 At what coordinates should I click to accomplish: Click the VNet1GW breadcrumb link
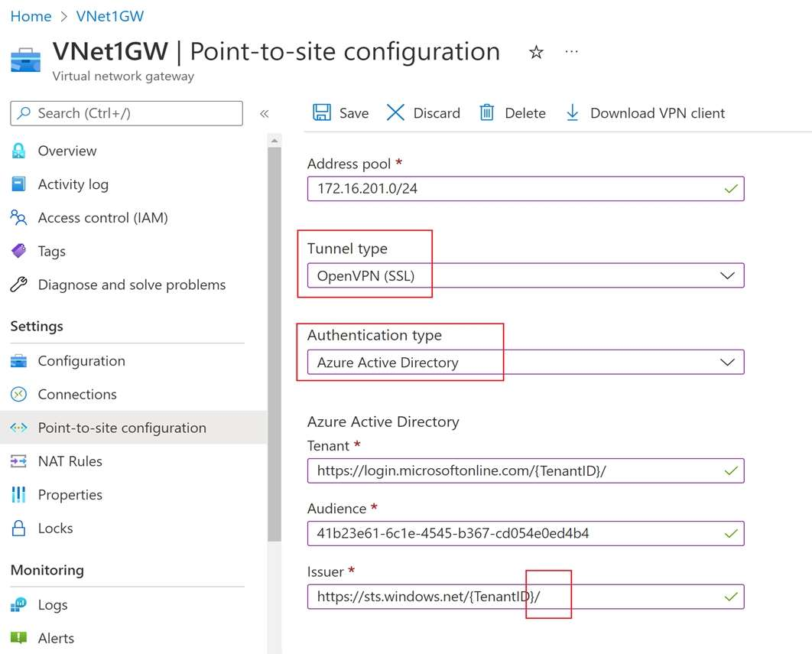click(110, 16)
